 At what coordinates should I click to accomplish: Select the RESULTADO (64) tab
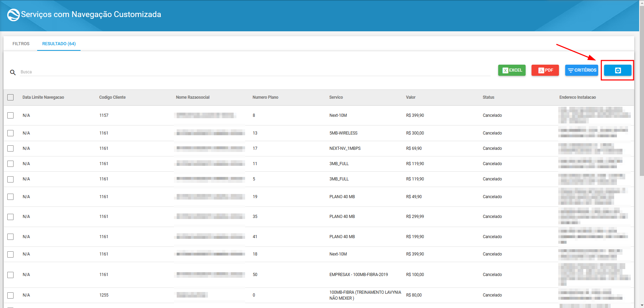pyautogui.click(x=59, y=44)
